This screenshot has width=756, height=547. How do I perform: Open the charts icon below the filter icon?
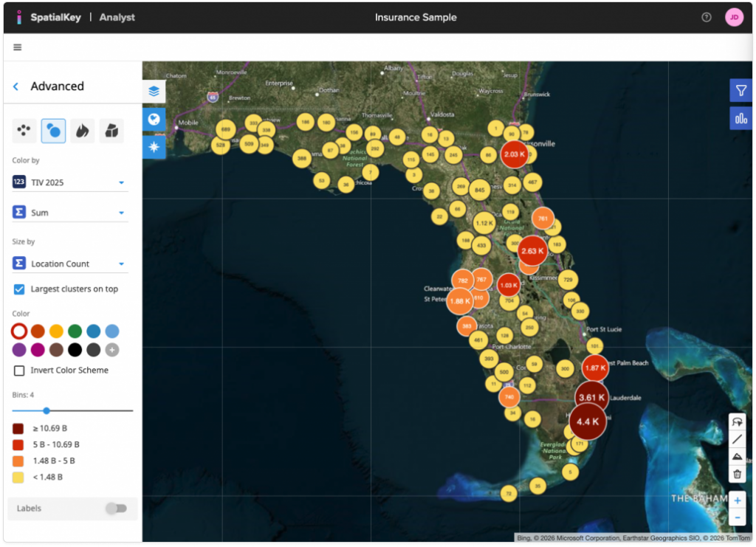[740, 117]
